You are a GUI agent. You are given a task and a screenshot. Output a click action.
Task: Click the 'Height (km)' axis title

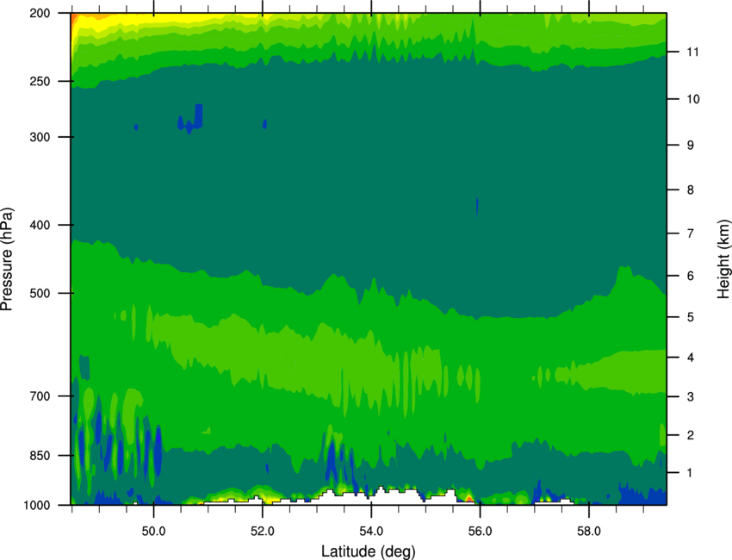coord(723,259)
